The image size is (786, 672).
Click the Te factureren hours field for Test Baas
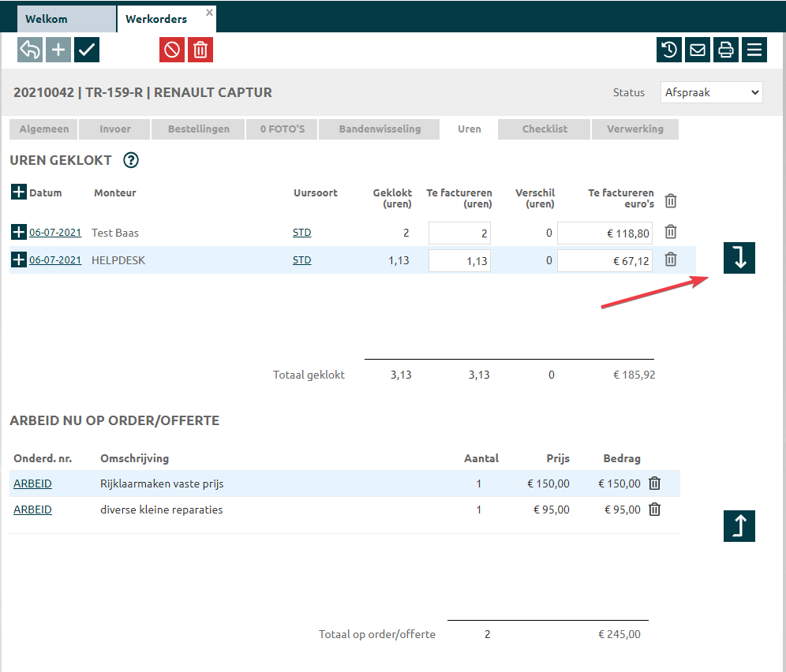coord(459,233)
